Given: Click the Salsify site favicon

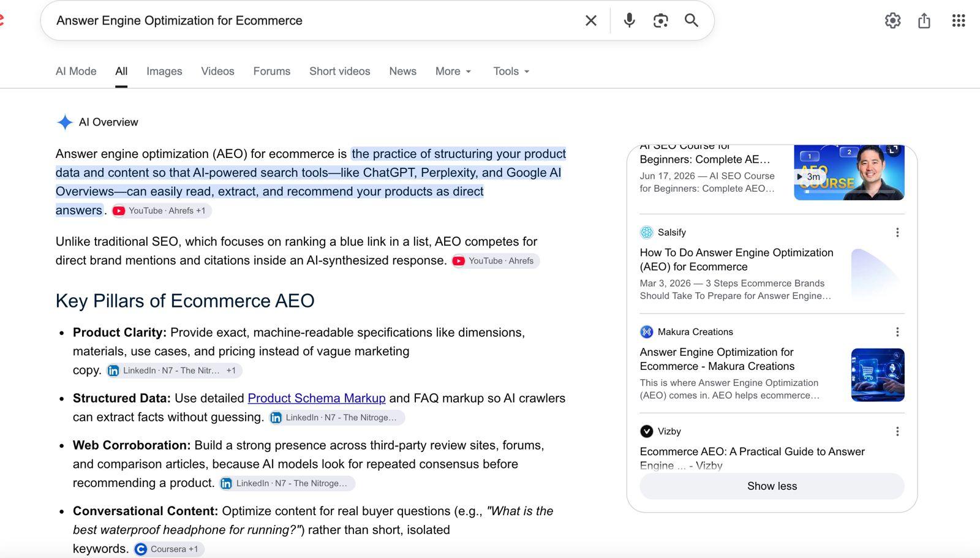Looking at the screenshot, I should pos(647,232).
